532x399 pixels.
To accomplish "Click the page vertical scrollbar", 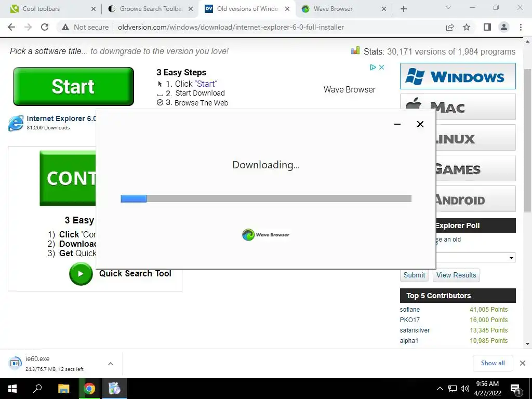I will 527,141.
